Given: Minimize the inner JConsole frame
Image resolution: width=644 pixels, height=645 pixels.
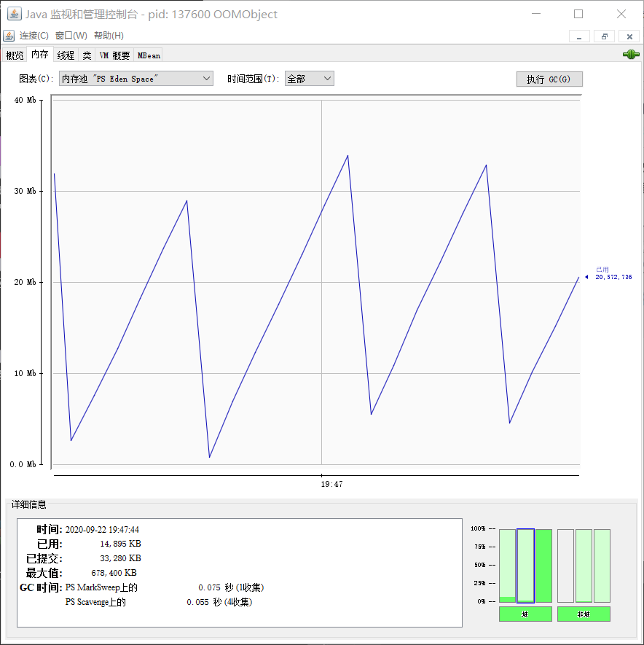Looking at the screenshot, I should pyautogui.click(x=579, y=36).
